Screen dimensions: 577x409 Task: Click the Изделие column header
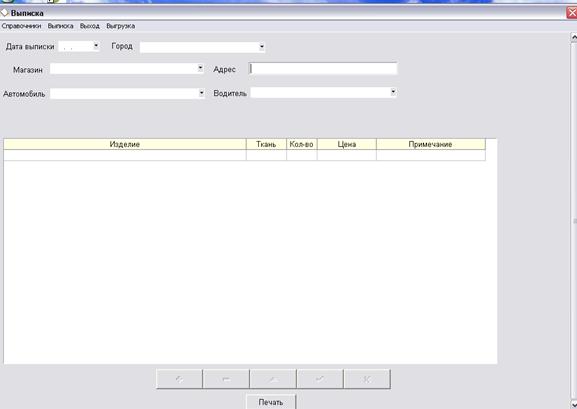[125, 144]
